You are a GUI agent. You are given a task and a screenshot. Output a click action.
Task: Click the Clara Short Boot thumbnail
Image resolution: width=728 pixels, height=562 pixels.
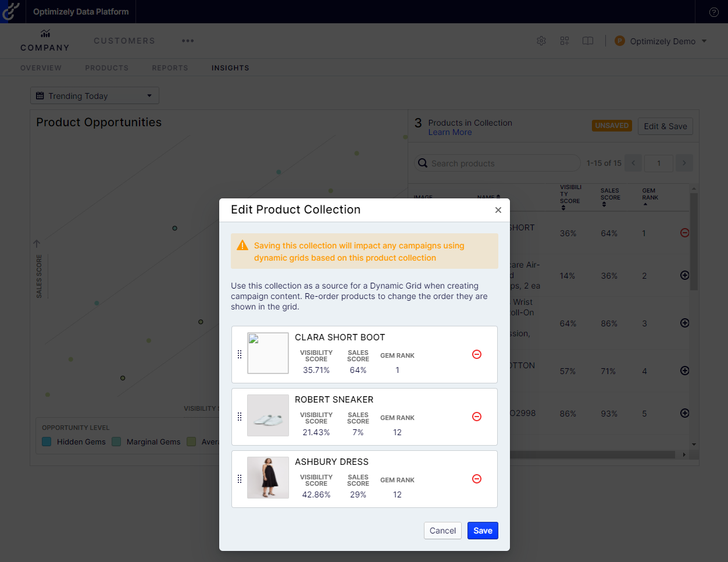click(268, 353)
